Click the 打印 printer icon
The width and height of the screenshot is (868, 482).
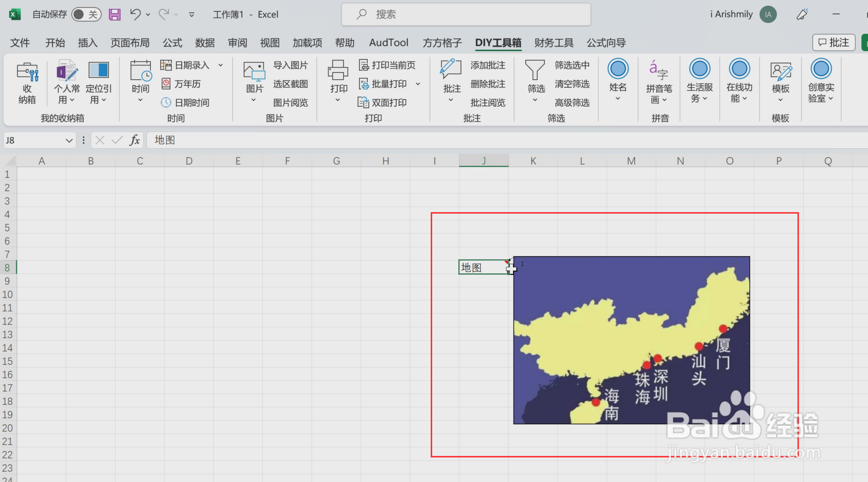click(338, 70)
